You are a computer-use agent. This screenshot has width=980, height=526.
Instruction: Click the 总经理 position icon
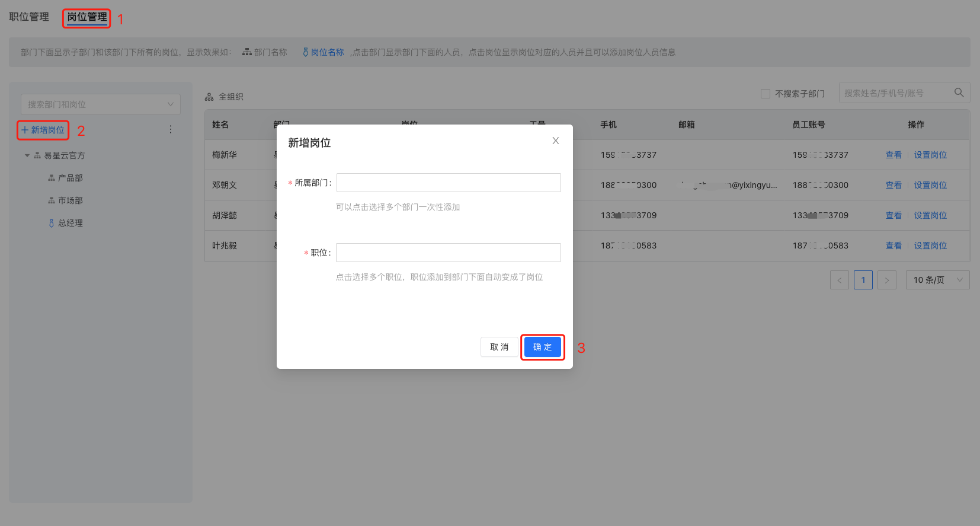[52, 224]
